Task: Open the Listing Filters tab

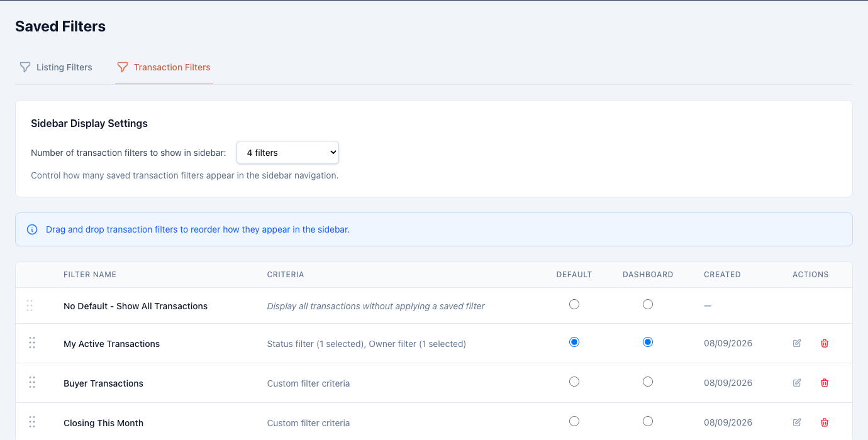Action: (55, 67)
